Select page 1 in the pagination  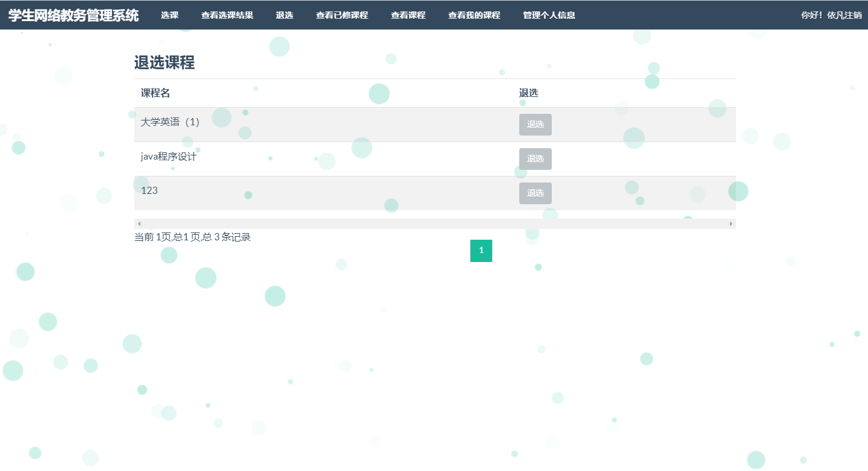tap(481, 251)
